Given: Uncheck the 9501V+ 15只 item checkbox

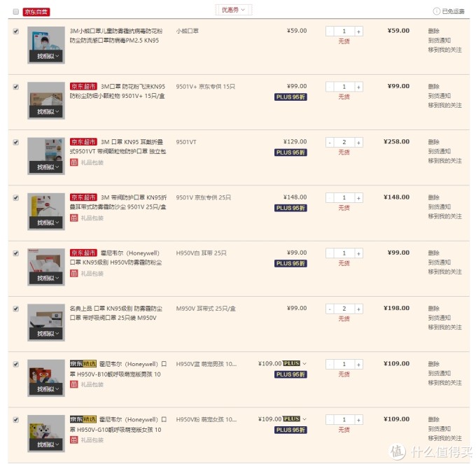Looking at the screenshot, I should click(x=16, y=87).
